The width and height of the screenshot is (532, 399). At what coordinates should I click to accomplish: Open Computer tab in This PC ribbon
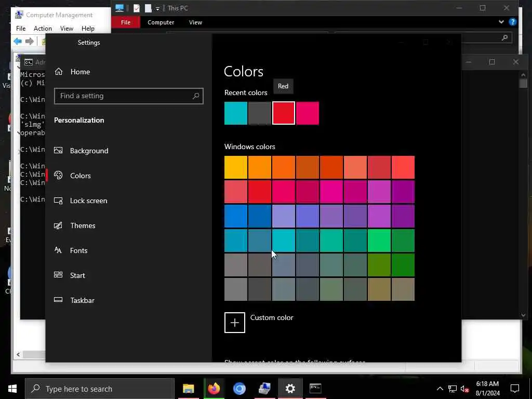161,22
